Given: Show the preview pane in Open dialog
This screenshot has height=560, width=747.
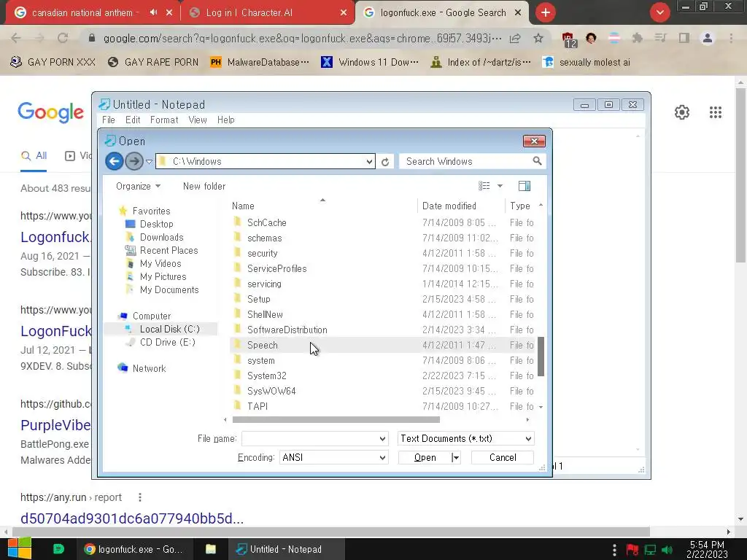Looking at the screenshot, I should (525, 186).
